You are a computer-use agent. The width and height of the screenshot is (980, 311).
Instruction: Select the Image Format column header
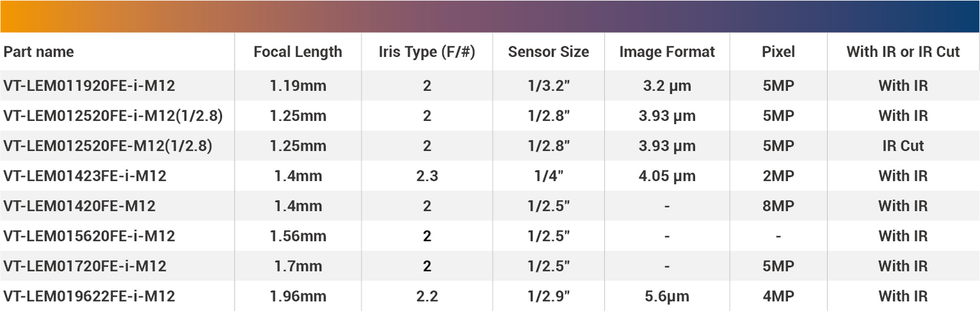[667, 52]
